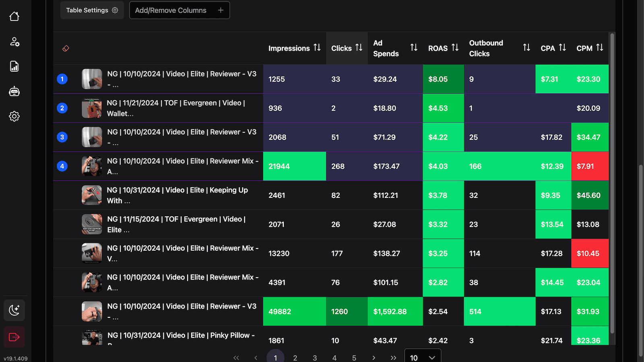Toggle dark mode with the moon icon
The width and height of the screenshot is (644, 362).
pos(14,310)
